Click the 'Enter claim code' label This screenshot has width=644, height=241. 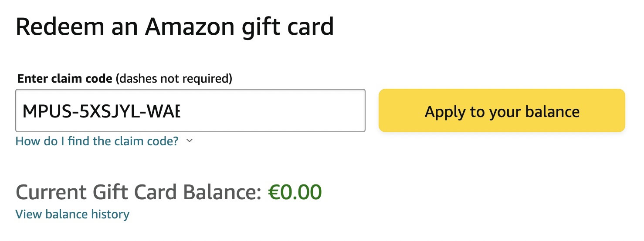pos(65,79)
